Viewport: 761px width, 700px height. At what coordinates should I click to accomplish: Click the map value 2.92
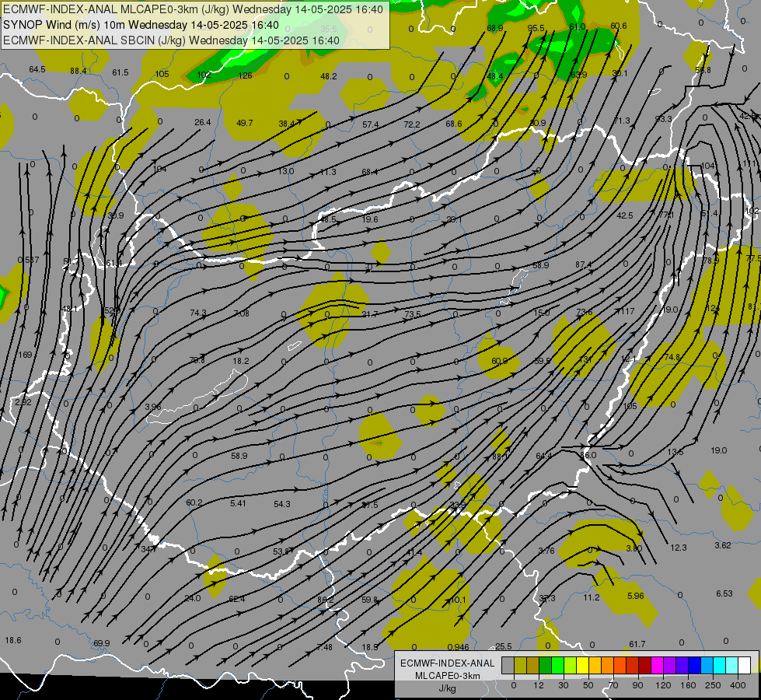[x=23, y=402]
